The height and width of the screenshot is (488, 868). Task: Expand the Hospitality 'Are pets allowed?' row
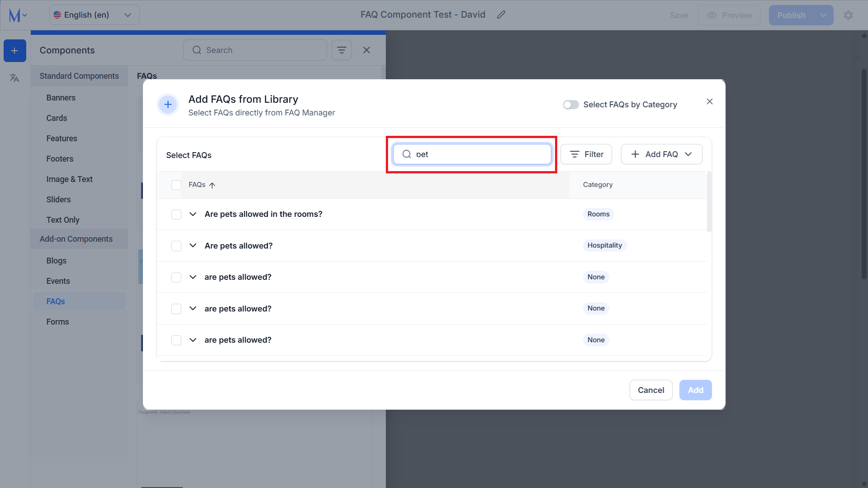193,245
